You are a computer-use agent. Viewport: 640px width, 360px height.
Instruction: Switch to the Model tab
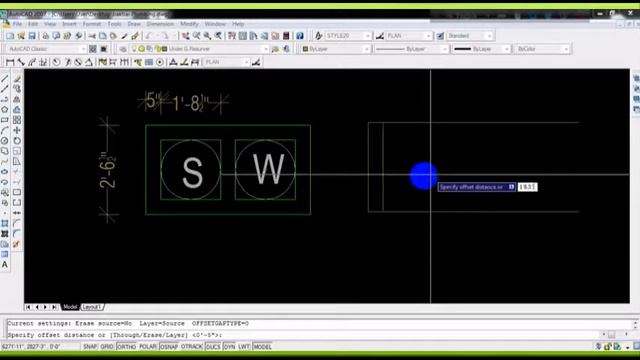tap(70, 307)
